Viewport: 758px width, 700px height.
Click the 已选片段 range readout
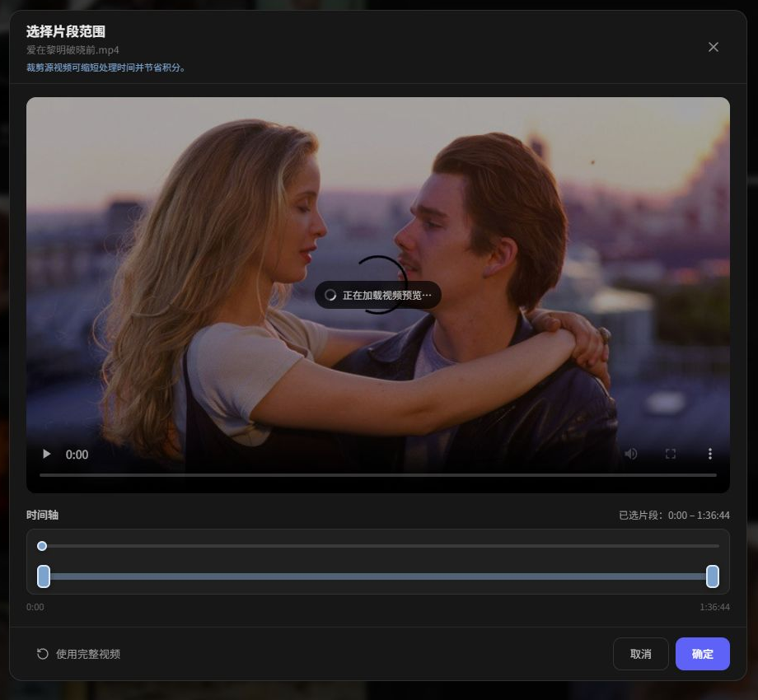(x=674, y=515)
